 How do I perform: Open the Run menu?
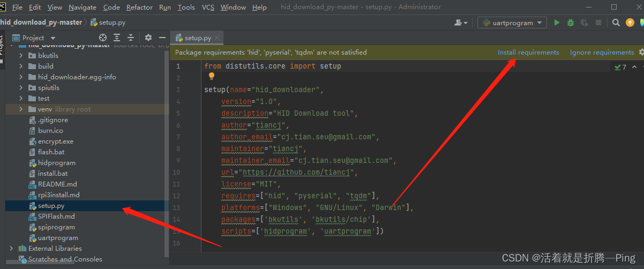pos(165,8)
